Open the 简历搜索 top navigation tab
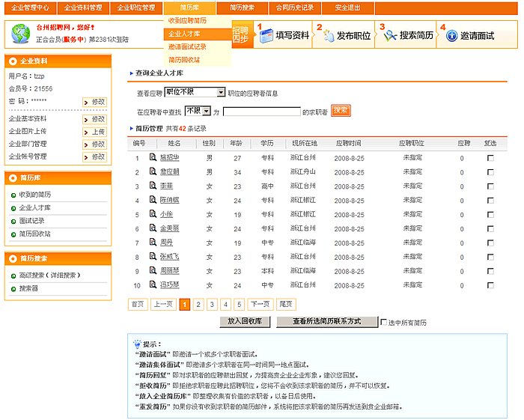Image resolution: width=524 pixels, height=420 pixels. pyautogui.click(x=241, y=7)
